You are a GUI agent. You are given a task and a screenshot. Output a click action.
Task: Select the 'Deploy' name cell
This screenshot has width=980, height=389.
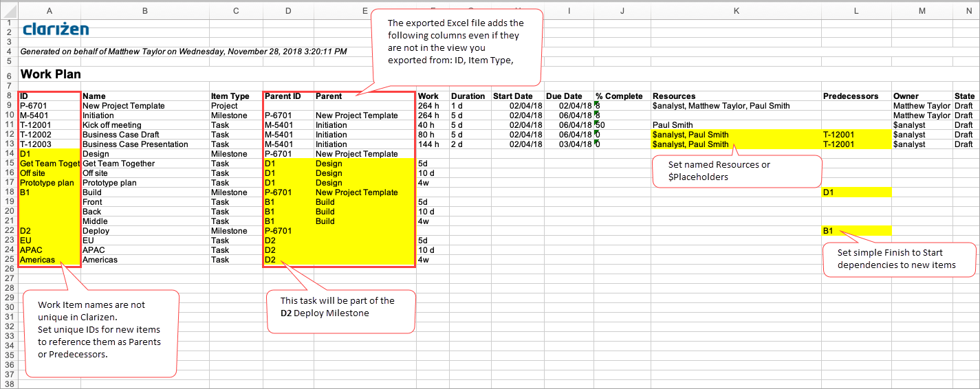point(145,231)
